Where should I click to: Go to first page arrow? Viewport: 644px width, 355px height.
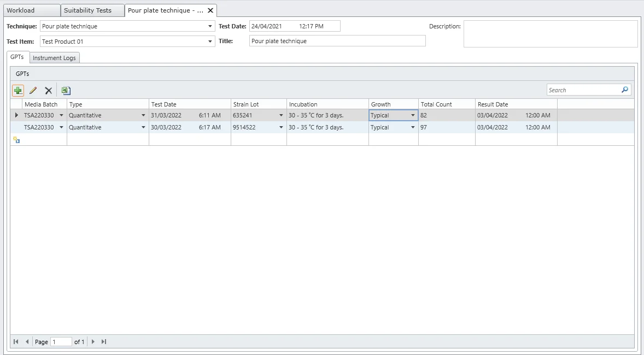pyautogui.click(x=16, y=342)
